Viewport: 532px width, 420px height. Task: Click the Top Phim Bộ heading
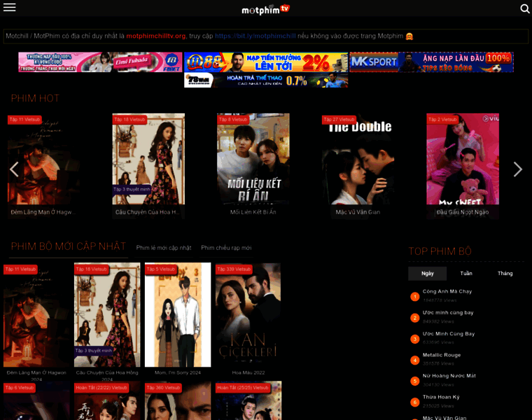tap(440, 251)
